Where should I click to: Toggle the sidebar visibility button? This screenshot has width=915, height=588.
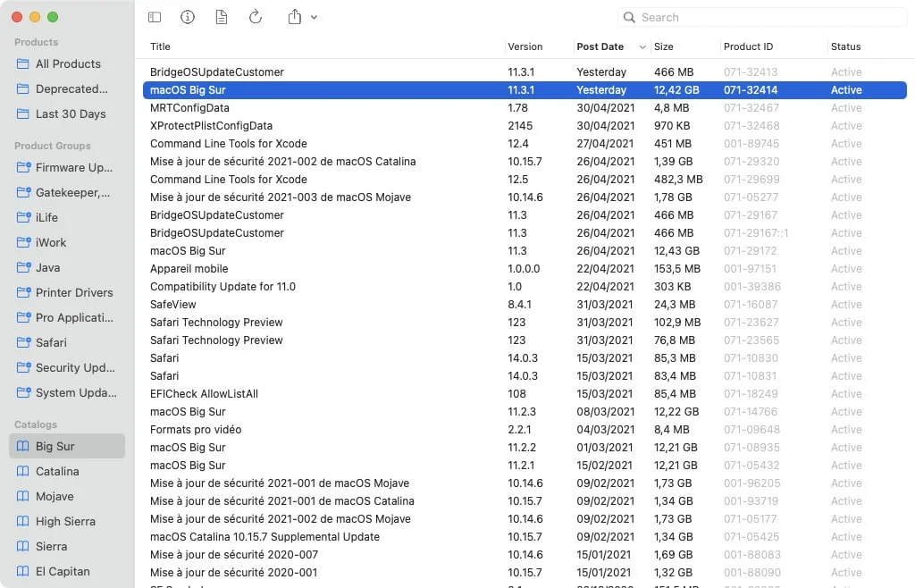[x=155, y=17]
